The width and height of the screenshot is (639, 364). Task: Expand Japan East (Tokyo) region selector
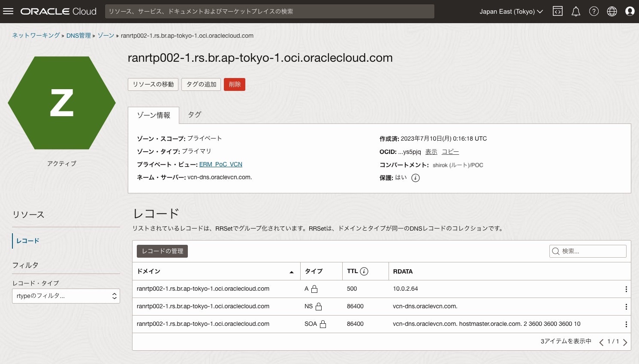(511, 12)
